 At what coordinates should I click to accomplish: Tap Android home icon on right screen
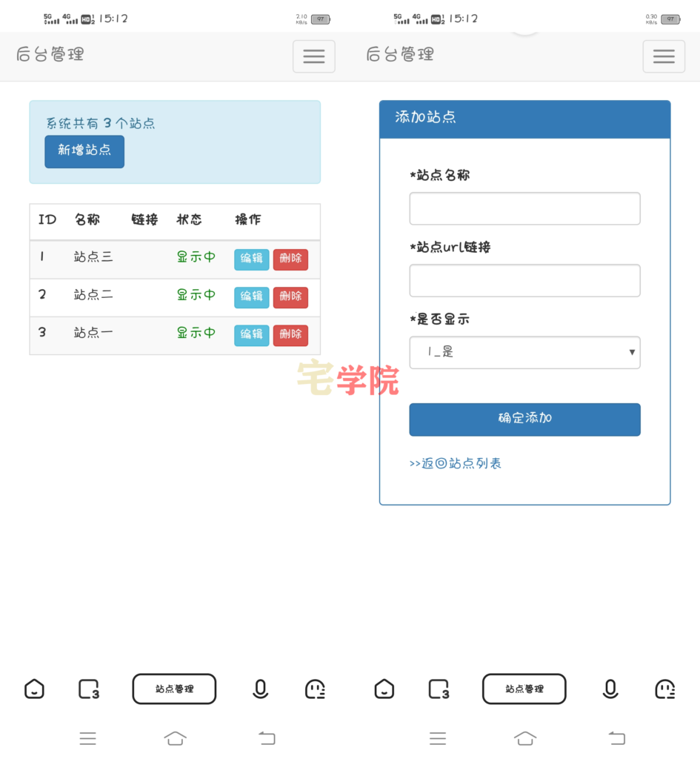tap(525, 738)
